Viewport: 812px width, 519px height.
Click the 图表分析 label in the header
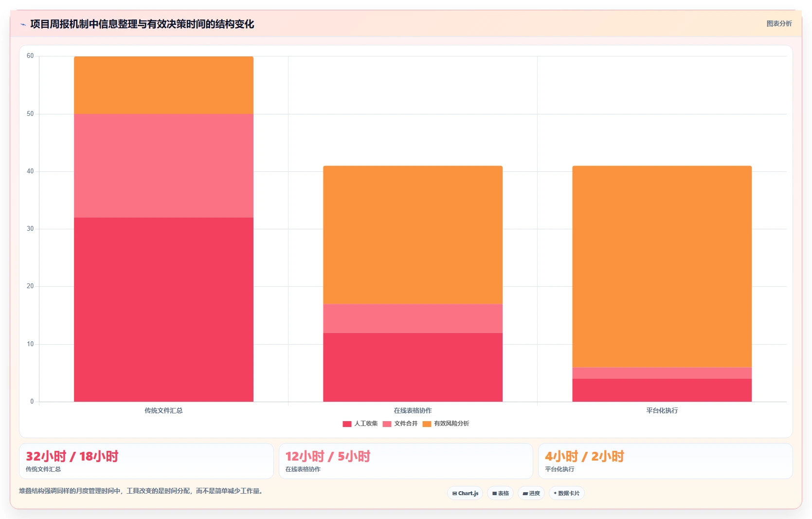pyautogui.click(x=779, y=23)
